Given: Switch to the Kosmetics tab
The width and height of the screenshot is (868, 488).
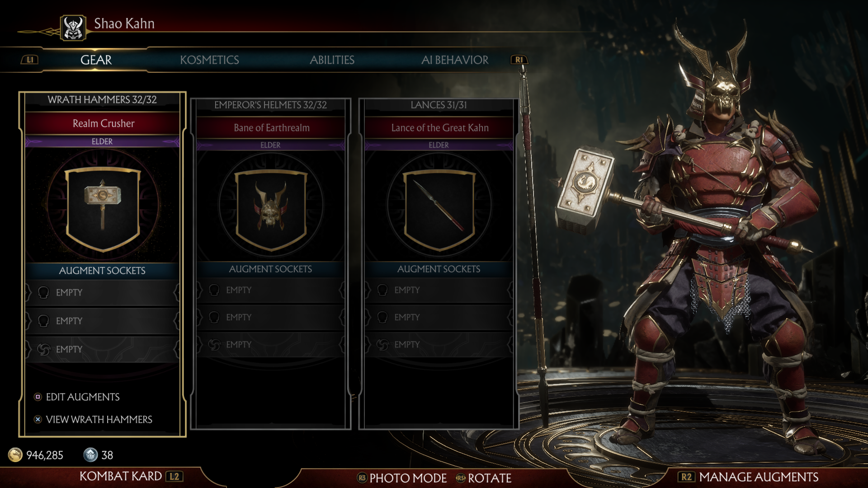Looking at the screenshot, I should point(209,60).
